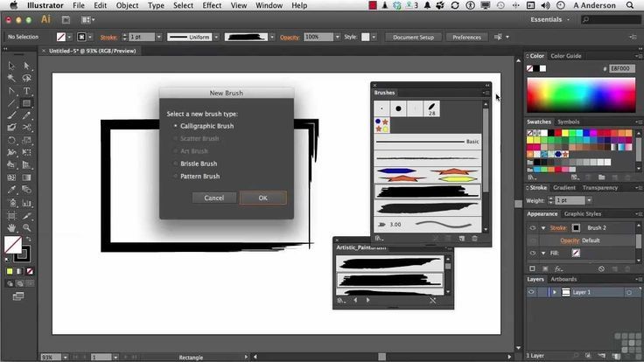
Task: Expand Layer 1 disclosure triangle
Action: [x=555, y=292]
